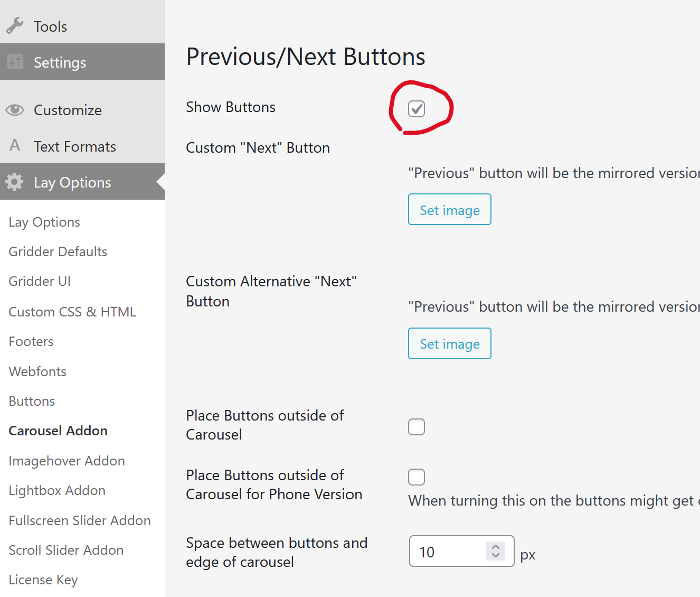Click the Lay Options gear icon
The width and height of the screenshot is (700, 597).
15,182
